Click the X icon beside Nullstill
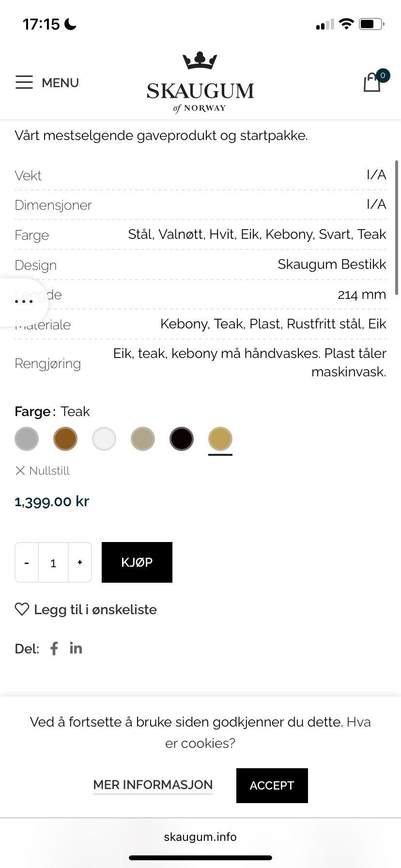Screen dimensions: 401x868 tap(20, 471)
